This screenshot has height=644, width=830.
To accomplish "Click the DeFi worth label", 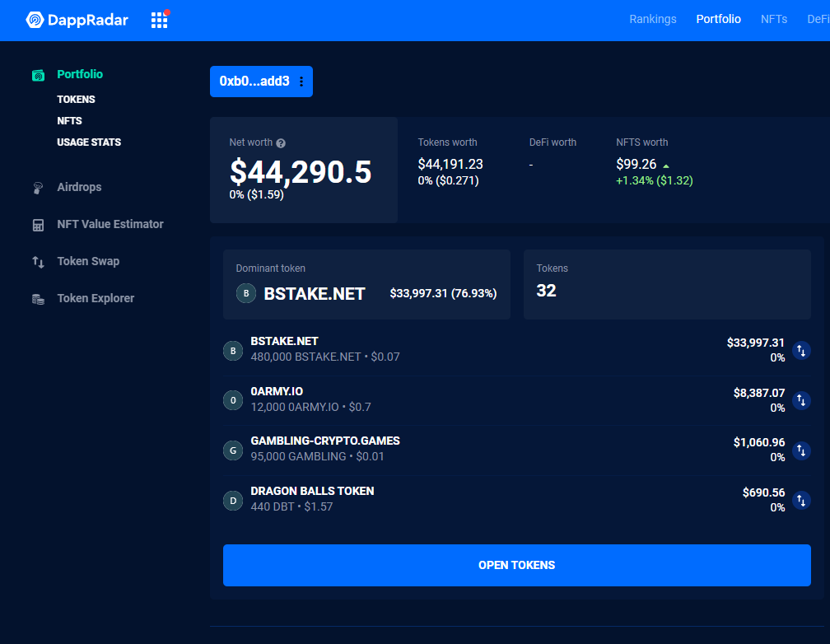I will (553, 142).
